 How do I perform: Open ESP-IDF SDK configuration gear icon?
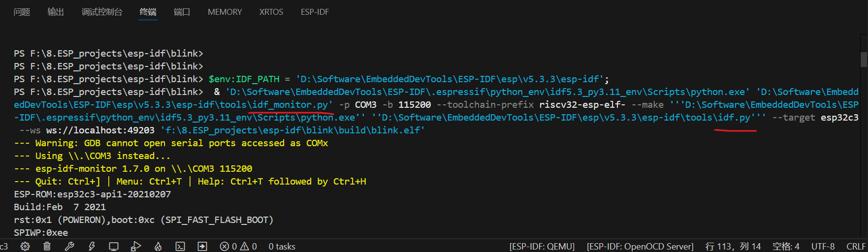point(25,246)
